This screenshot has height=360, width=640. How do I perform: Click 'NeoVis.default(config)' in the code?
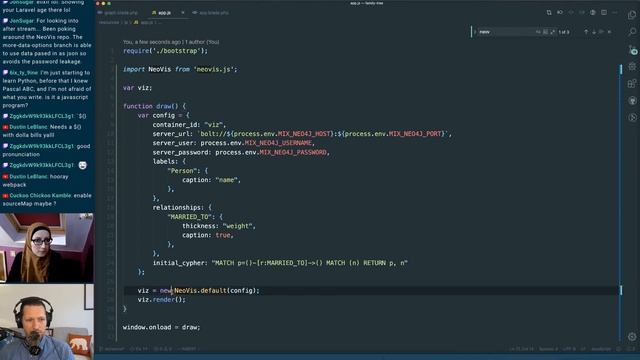pyautogui.click(x=217, y=291)
